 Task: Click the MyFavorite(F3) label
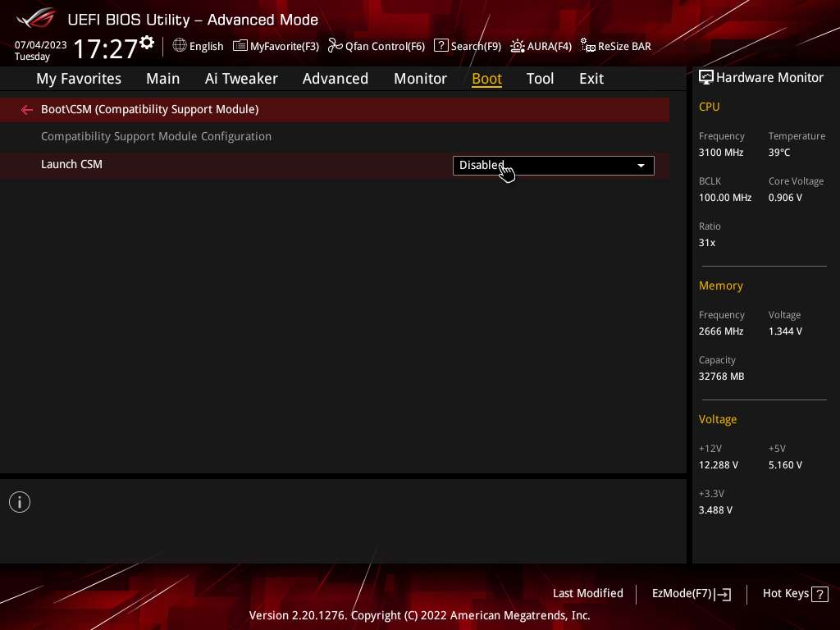click(x=285, y=46)
